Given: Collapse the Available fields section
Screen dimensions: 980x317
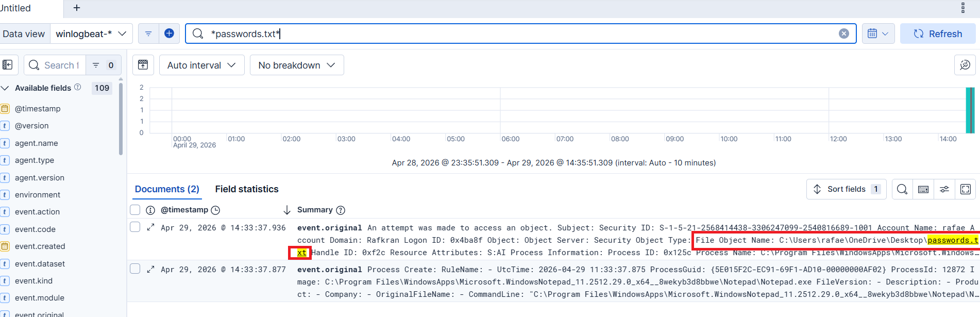Looking at the screenshot, I should tap(5, 88).
